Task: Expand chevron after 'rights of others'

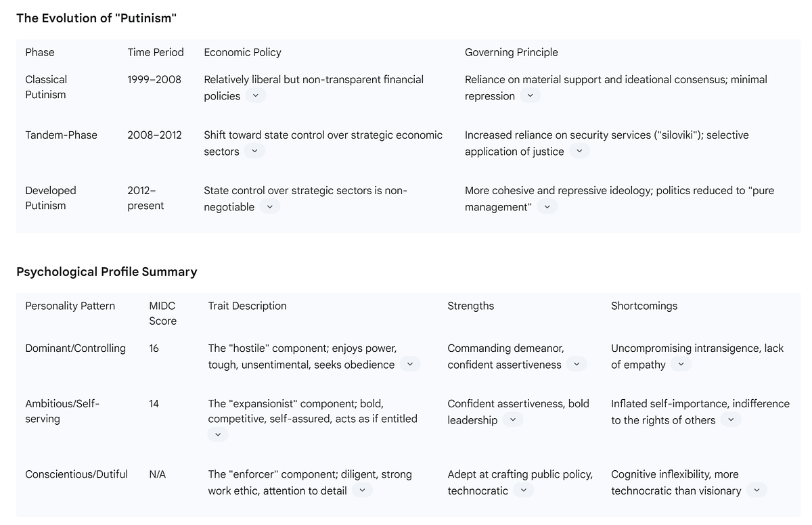Action: [731, 420]
